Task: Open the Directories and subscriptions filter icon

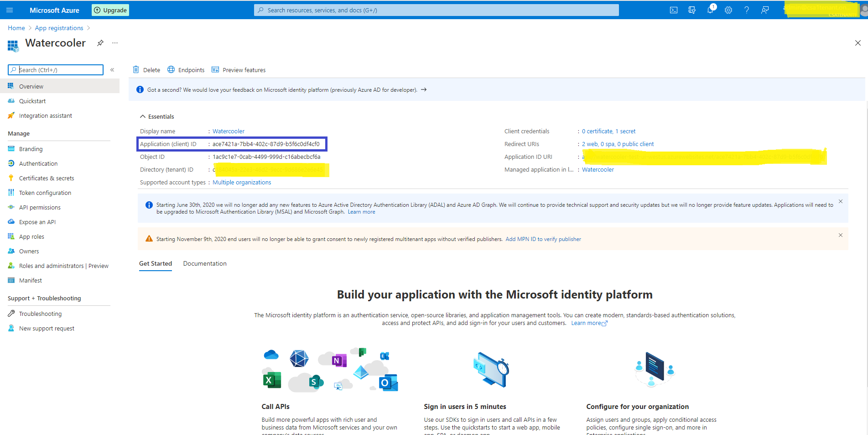Action: click(692, 10)
